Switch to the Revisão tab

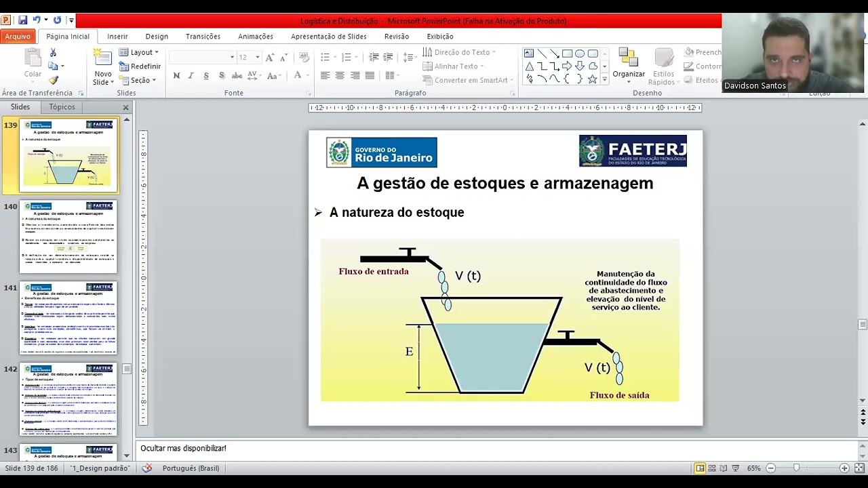(x=397, y=37)
